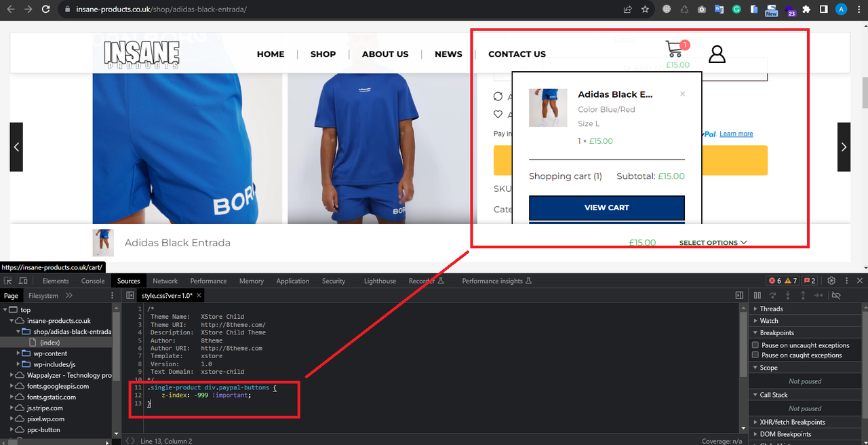Viewport: 868px width, 445px height.
Task: Open SELECT OPTIONS dropdown in sticky bar
Action: point(713,242)
